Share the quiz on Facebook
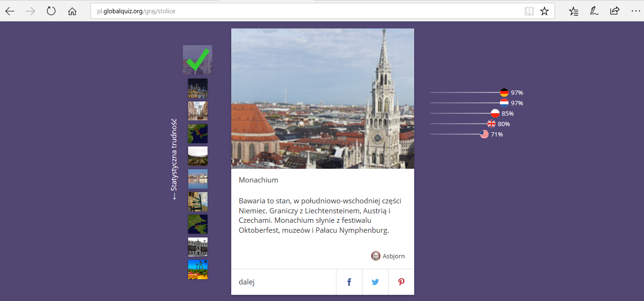 [x=349, y=282]
